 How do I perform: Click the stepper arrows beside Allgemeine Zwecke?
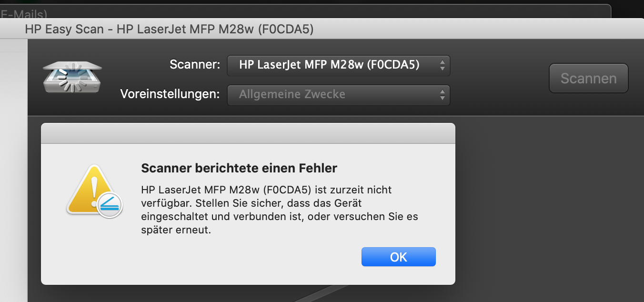(x=443, y=95)
